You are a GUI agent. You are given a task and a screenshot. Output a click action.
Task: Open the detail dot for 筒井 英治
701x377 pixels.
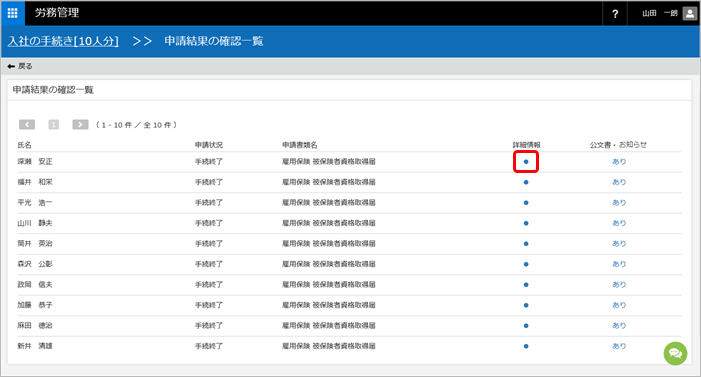click(526, 244)
